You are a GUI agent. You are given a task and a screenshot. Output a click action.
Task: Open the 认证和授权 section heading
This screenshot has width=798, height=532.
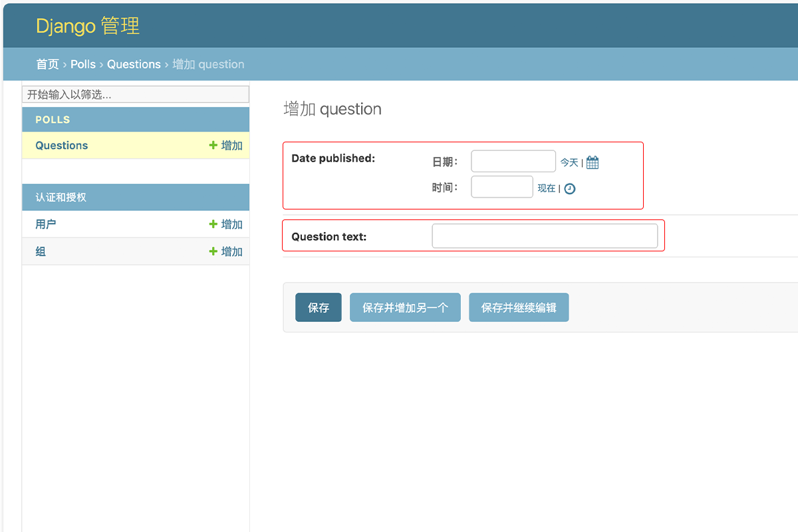(61, 198)
